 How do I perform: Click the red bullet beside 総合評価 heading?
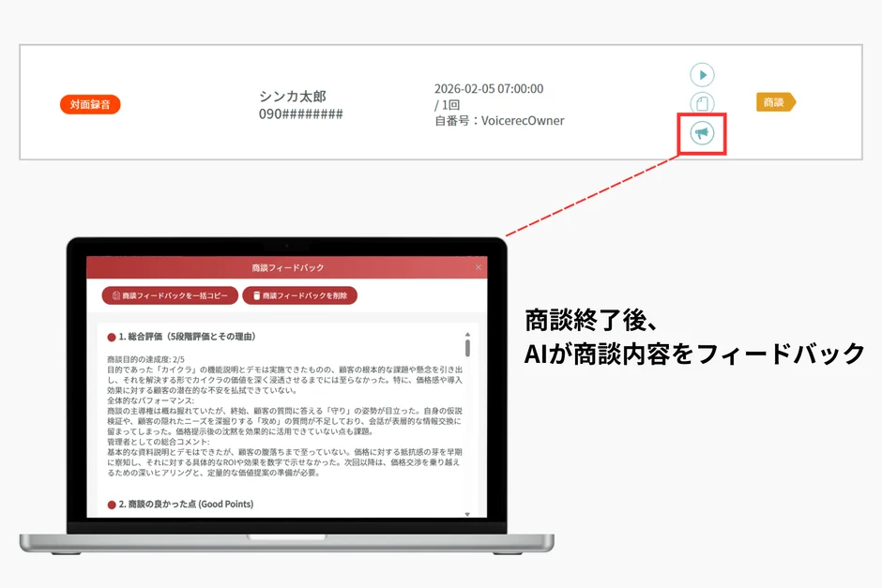110,335
